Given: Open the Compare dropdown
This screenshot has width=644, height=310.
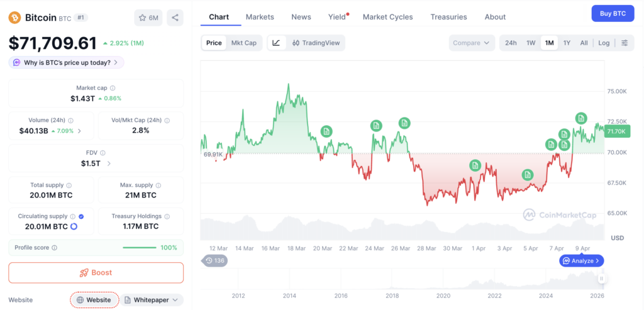Looking at the screenshot, I should 472,43.
